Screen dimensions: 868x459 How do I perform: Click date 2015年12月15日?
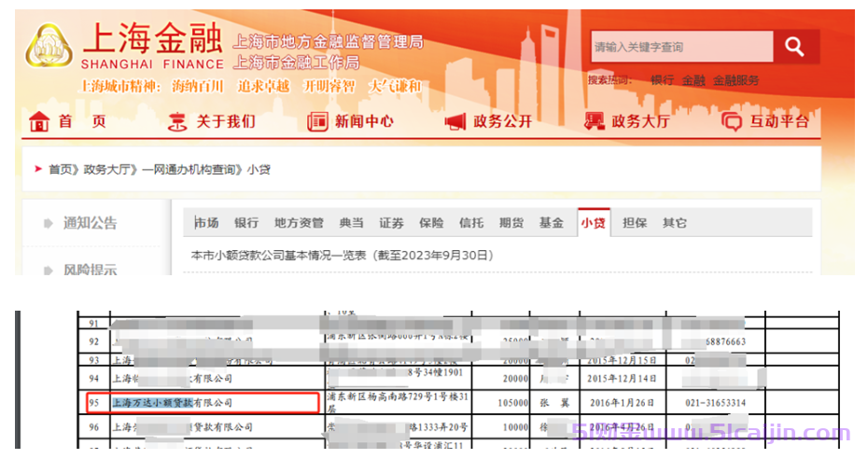coord(622,360)
